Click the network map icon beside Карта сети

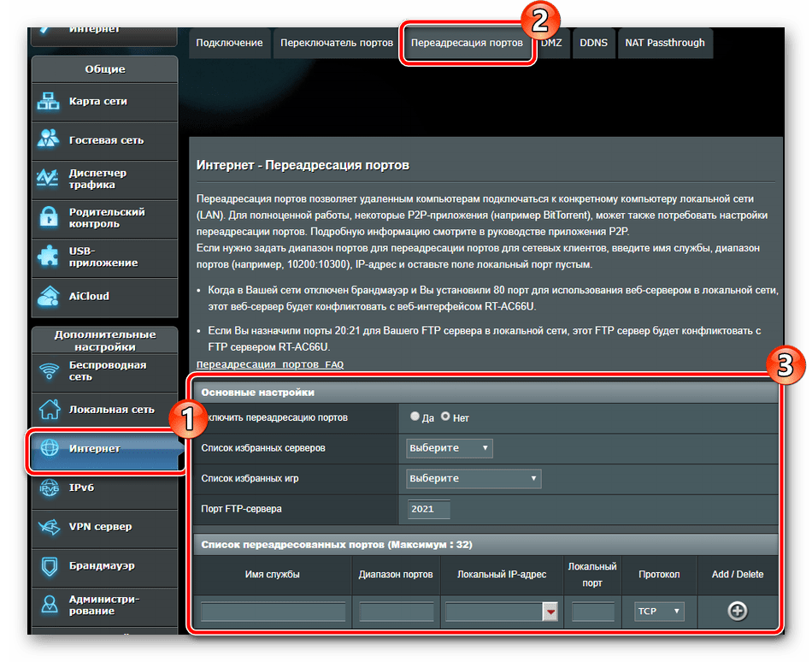tap(48, 101)
